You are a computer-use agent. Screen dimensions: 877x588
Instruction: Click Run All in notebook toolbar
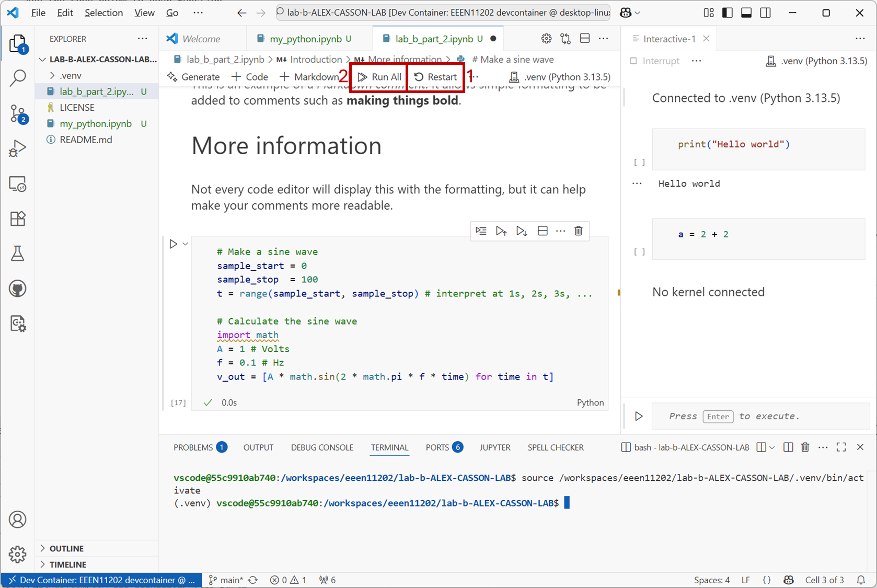[x=379, y=77]
